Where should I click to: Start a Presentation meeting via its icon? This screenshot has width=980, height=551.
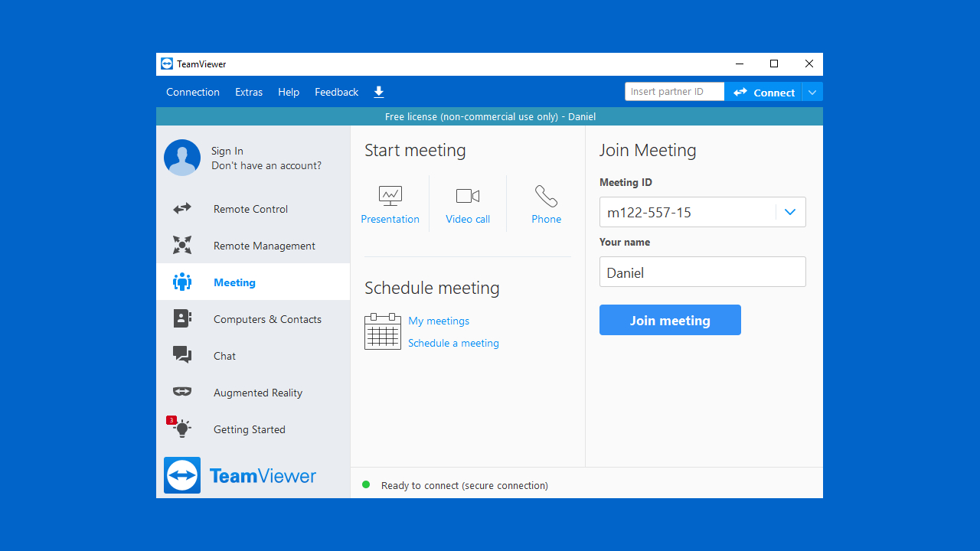tap(390, 196)
